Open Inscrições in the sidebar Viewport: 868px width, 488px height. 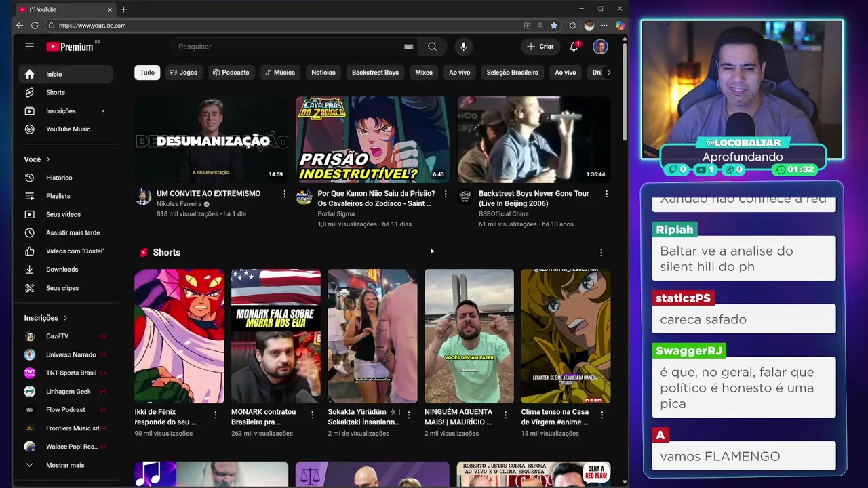[66, 110]
